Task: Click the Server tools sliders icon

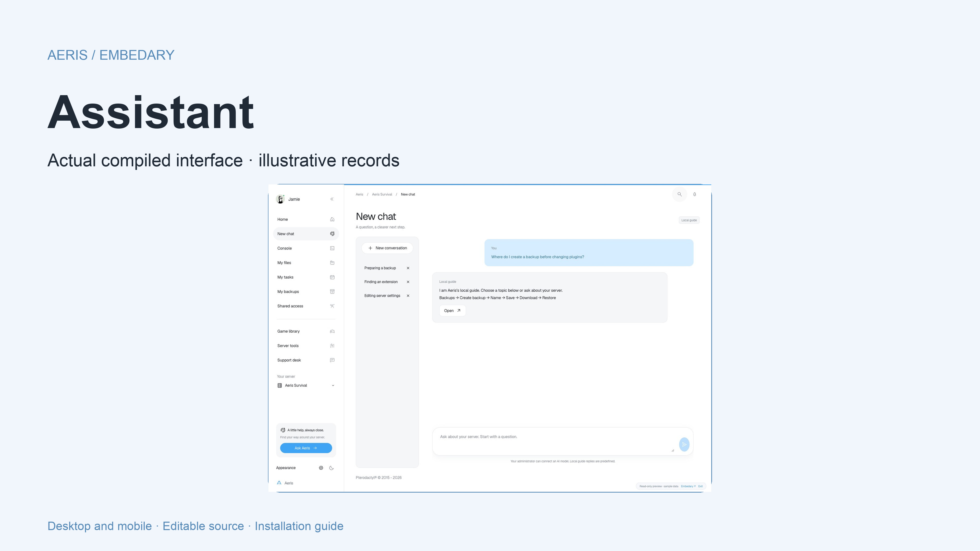Action: pos(332,346)
